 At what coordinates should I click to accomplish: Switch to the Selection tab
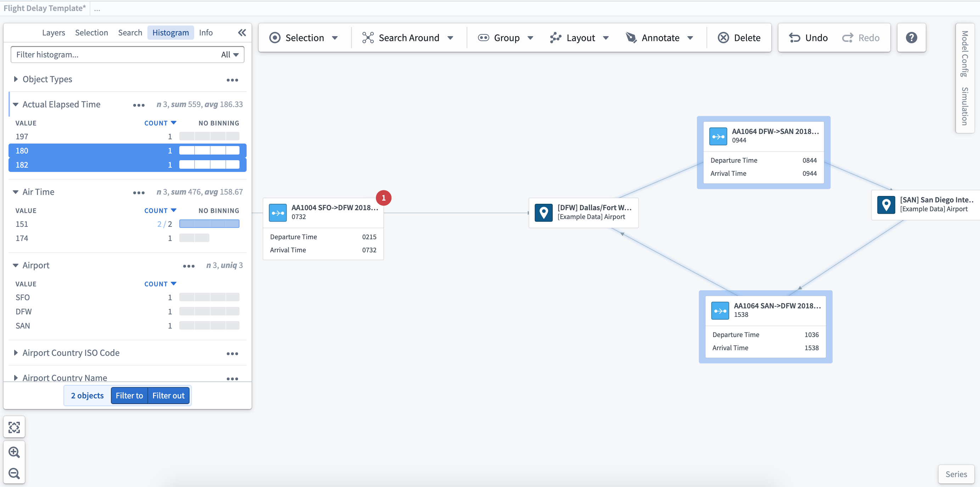[91, 33]
